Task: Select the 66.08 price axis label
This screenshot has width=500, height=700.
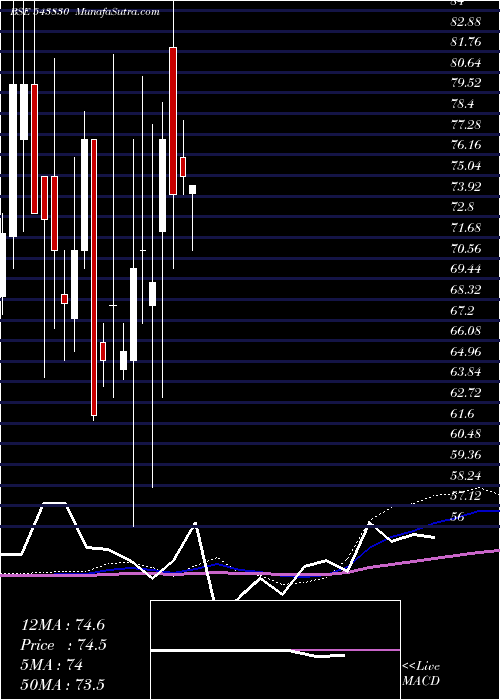Action: pos(466,331)
